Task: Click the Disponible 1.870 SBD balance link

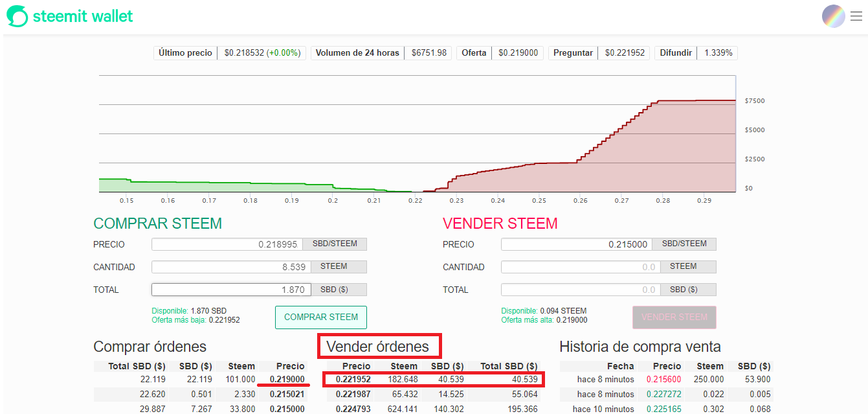Action: point(189,311)
